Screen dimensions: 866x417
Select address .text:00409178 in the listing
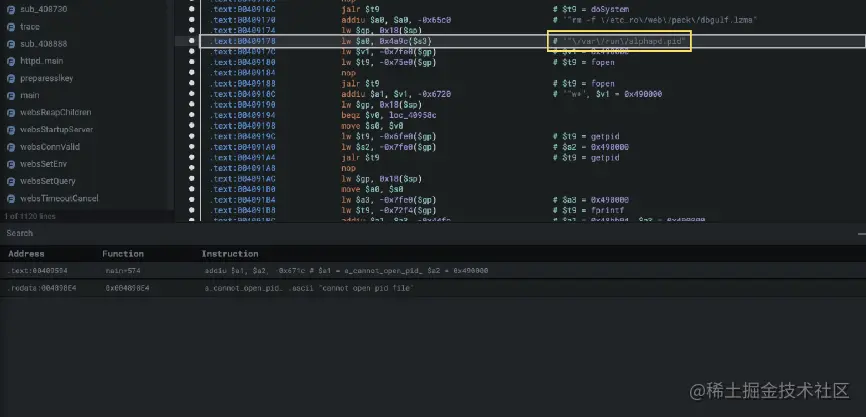242,41
